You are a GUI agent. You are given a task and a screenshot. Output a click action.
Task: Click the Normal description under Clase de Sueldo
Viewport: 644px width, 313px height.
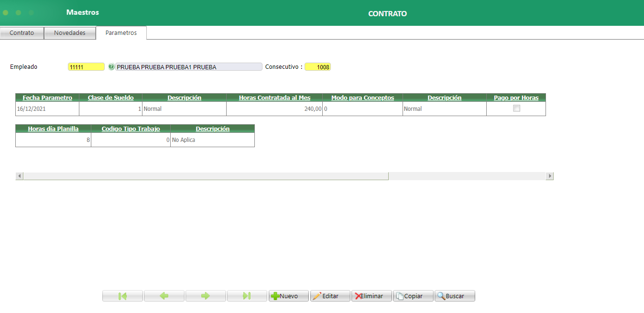pyautogui.click(x=184, y=109)
